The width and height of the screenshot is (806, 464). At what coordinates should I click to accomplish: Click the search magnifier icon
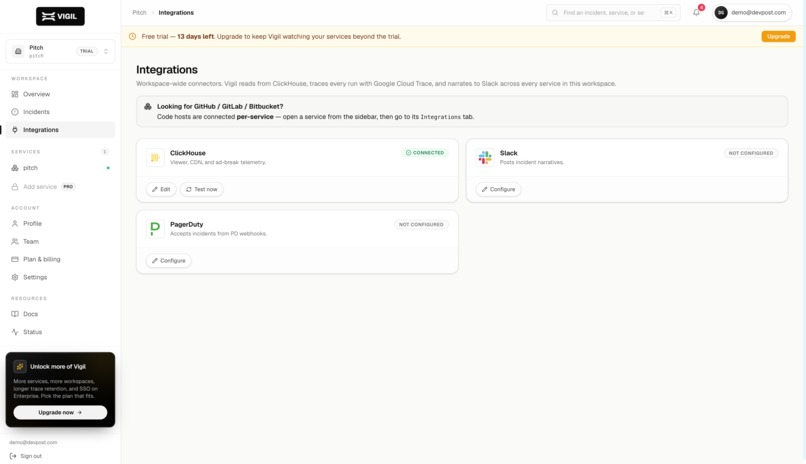pyautogui.click(x=555, y=12)
